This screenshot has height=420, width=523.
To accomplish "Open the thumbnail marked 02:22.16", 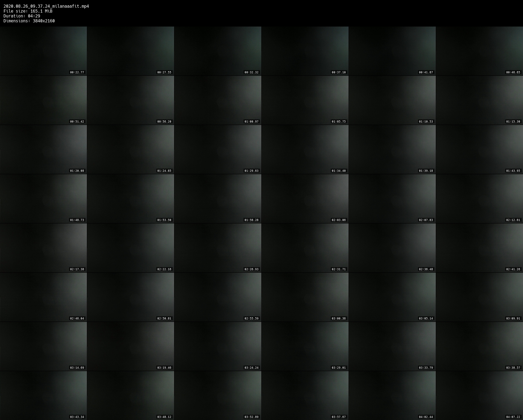I will (130, 248).
